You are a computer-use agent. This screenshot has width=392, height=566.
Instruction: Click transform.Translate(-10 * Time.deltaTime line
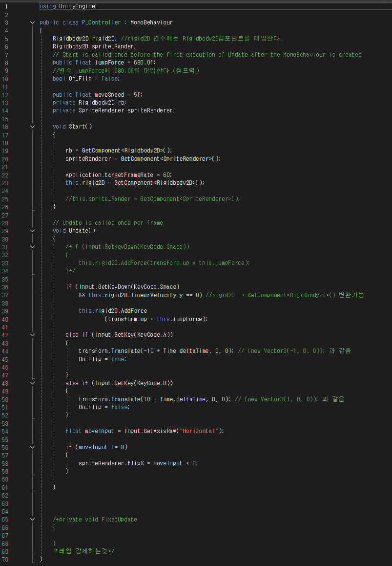coord(156,351)
